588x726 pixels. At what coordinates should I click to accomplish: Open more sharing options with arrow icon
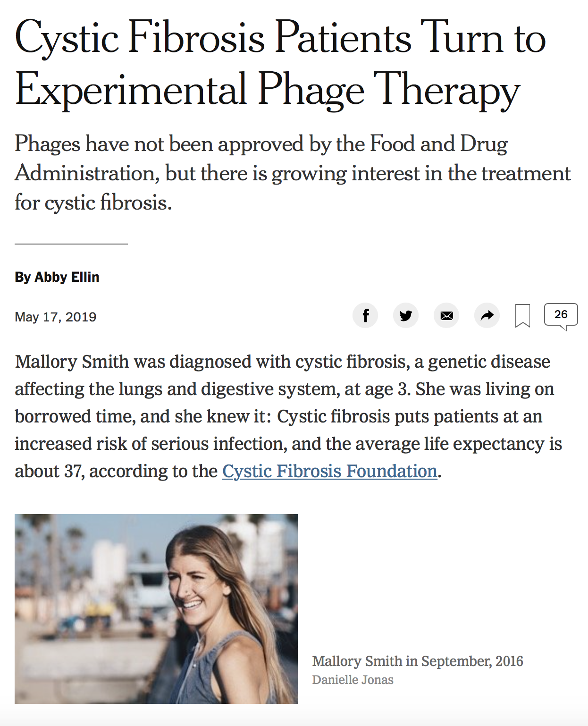pos(487,315)
